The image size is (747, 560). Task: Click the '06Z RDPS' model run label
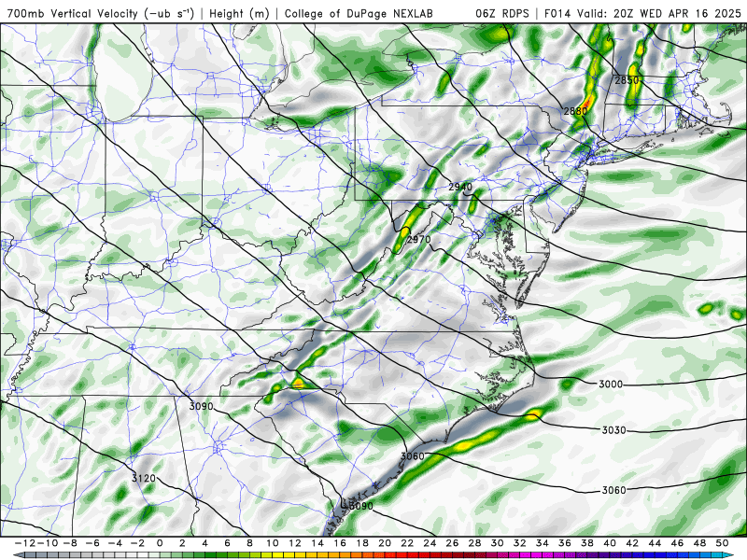[501, 14]
